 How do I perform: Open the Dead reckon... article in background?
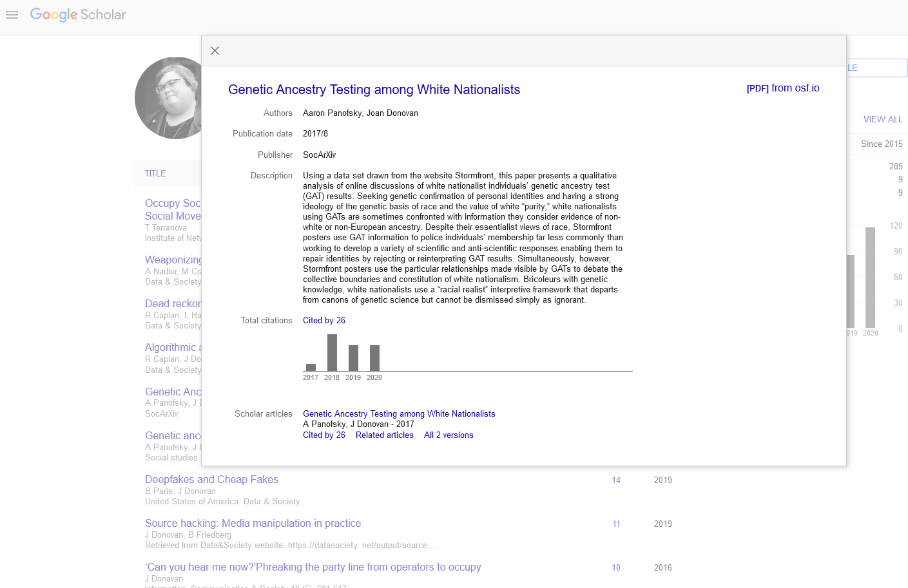pyautogui.click(x=173, y=303)
